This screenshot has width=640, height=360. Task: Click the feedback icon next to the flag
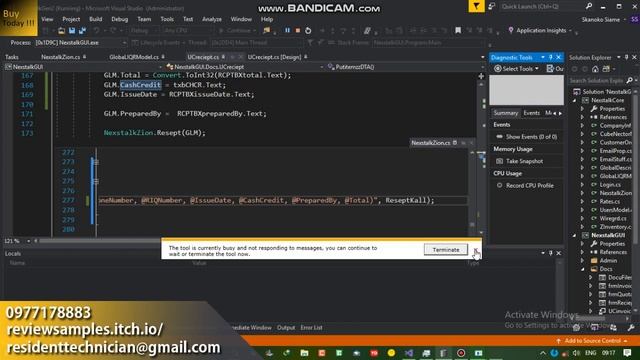coord(491,6)
